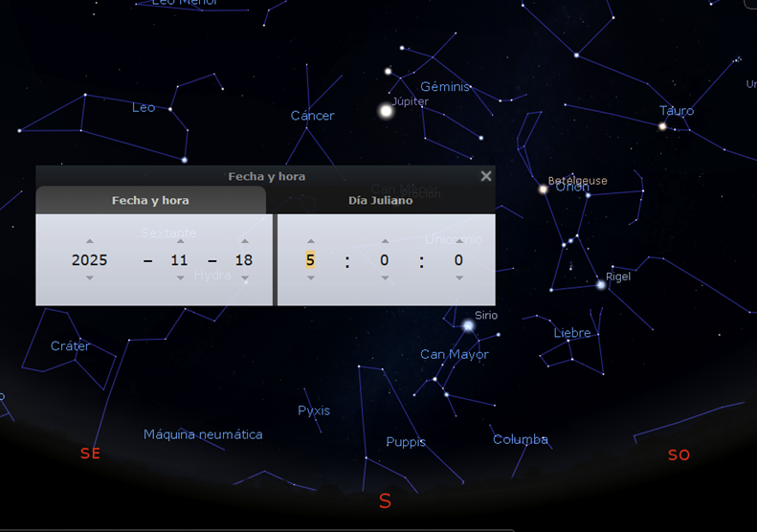Click the year up arrow above 2025
This screenshot has width=757, height=532.
pyautogui.click(x=89, y=242)
